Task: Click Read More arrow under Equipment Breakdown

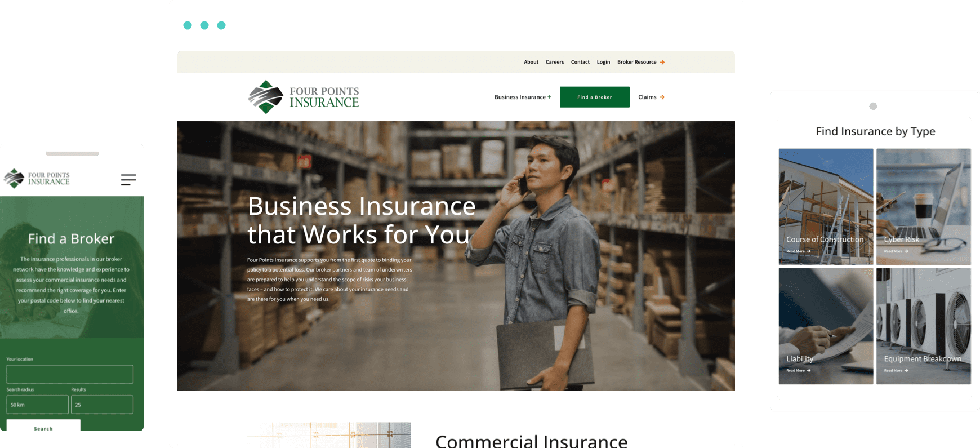Action: [x=906, y=370]
